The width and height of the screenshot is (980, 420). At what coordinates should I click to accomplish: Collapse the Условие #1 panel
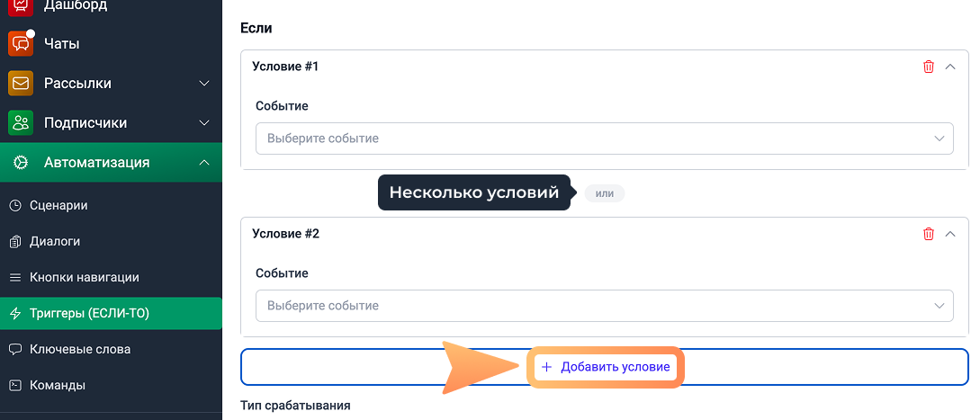click(x=950, y=67)
